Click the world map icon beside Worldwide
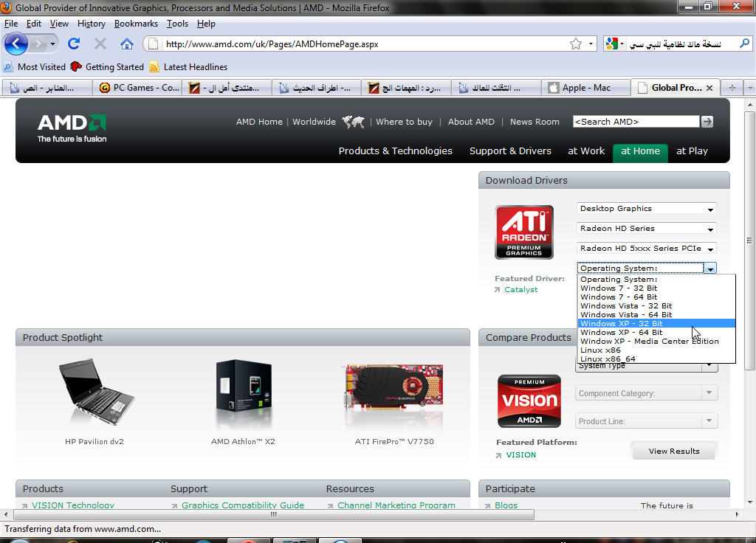Image resolution: width=756 pixels, height=543 pixels. coord(354,122)
